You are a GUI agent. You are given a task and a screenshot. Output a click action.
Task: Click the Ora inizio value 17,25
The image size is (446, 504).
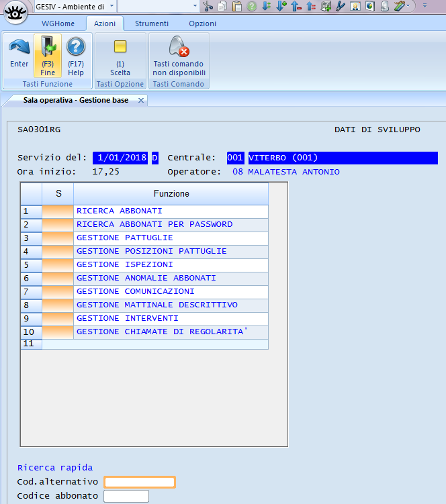pos(106,172)
